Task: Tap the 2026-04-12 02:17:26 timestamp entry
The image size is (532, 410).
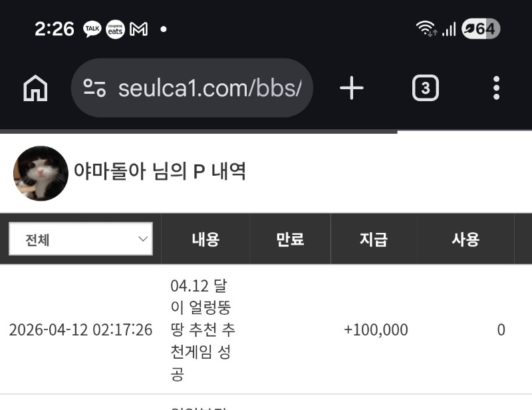Action: point(80,330)
